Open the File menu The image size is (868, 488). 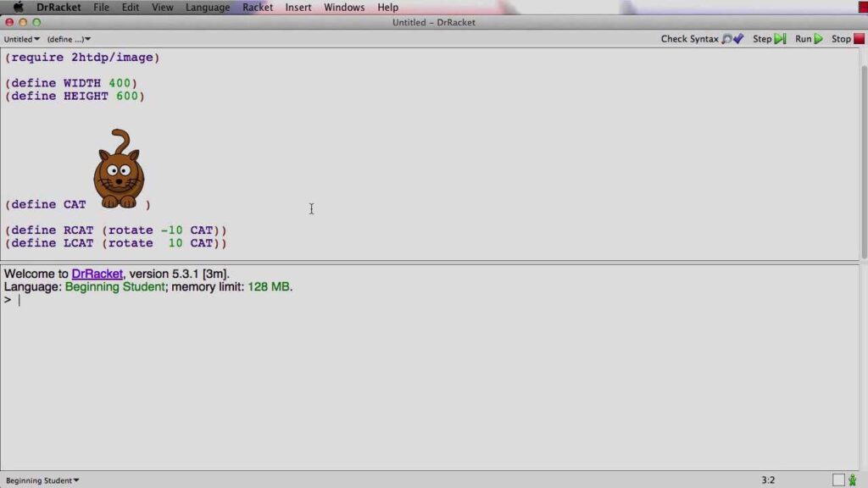pos(102,7)
